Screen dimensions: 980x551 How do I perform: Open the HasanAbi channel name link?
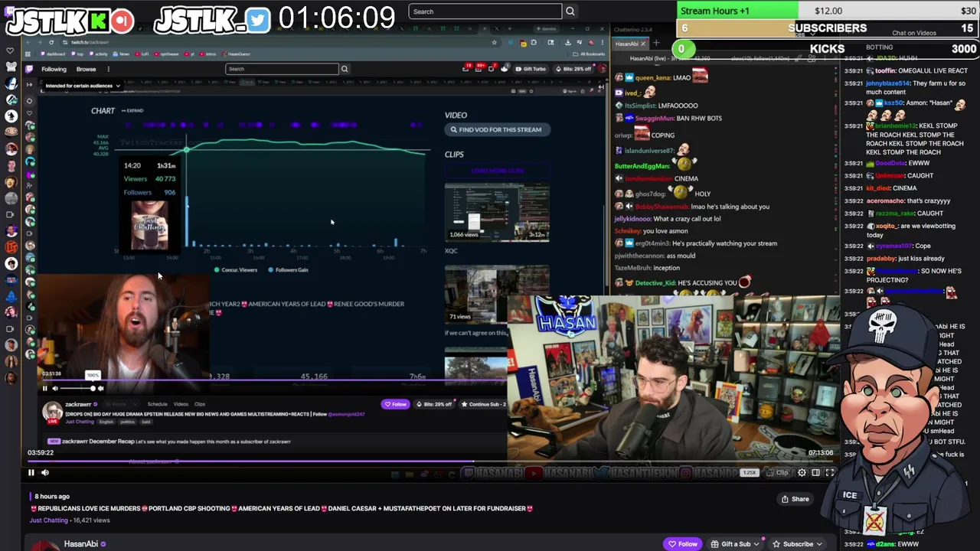(80, 544)
